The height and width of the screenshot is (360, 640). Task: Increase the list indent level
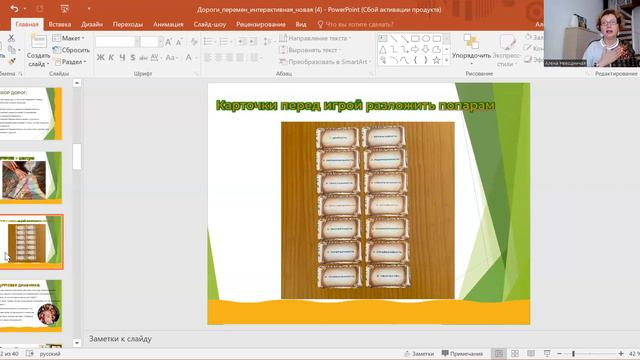tap(253, 42)
